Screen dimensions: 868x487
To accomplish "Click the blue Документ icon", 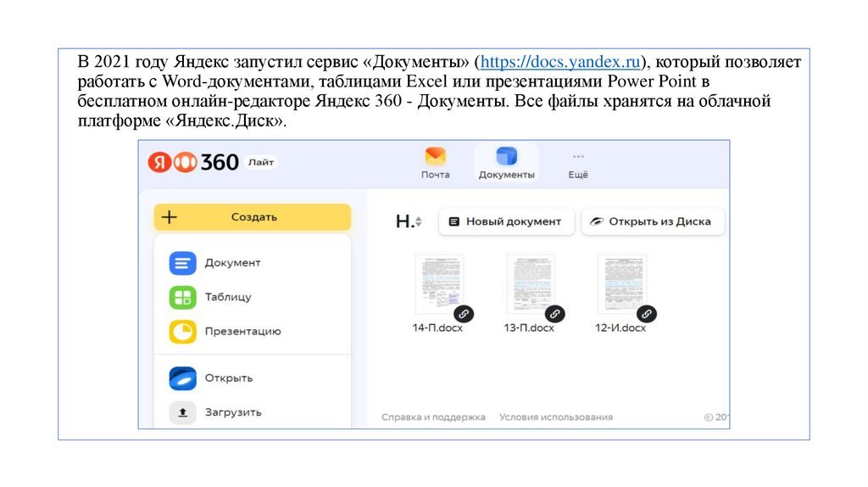I will [183, 263].
